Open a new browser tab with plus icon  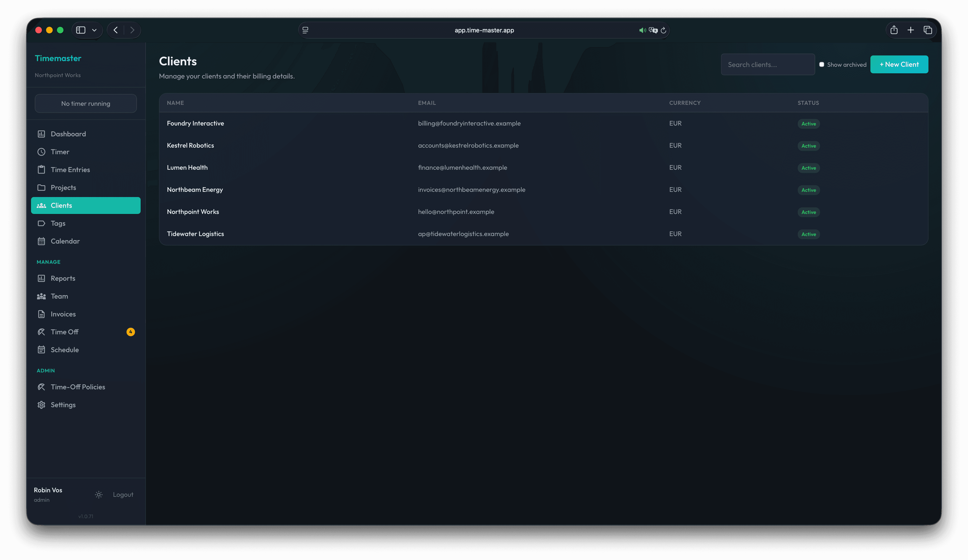911,30
